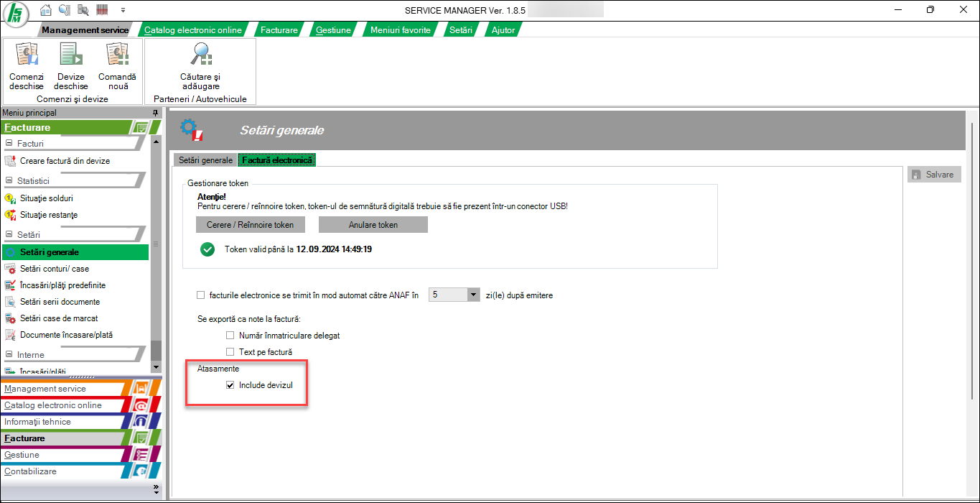Open Căutare și adăugare partner search
Viewport: 980px width, 503px height.
click(200, 66)
